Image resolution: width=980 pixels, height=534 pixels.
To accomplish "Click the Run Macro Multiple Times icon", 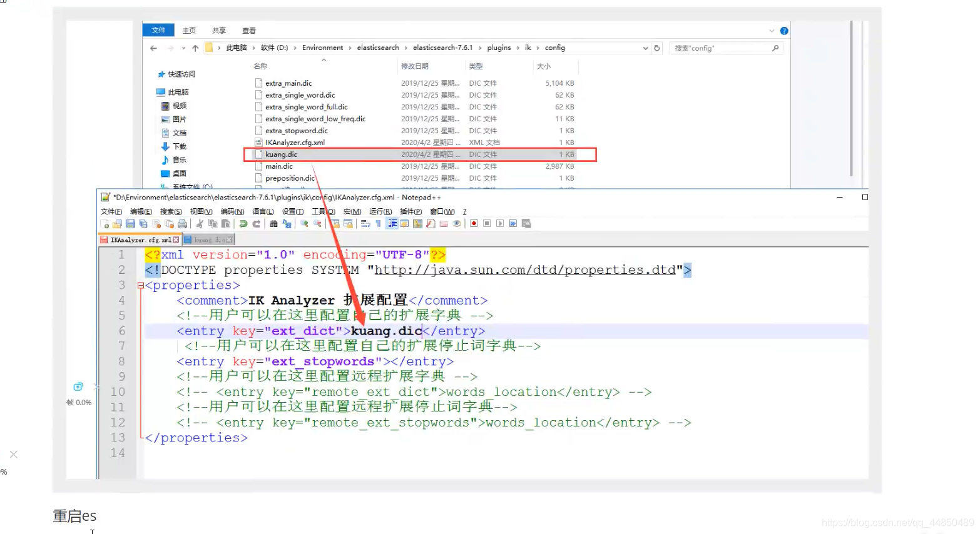I will point(513,224).
